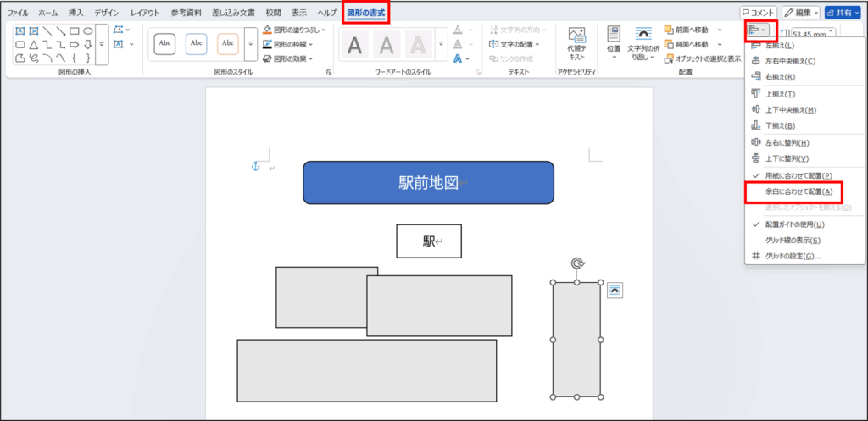The image size is (868, 421).
Task: Click the blue 駅前地図 title shape
Action: pyautogui.click(x=428, y=182)
